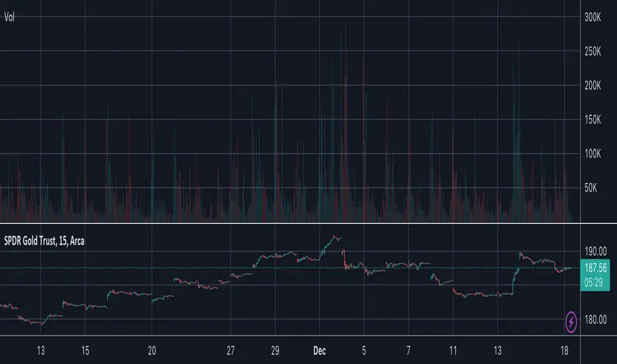Click the purple lightning bolt icon
Viewport: 617px width, 364px height.
pyautogui.click(x=571, y=322)
